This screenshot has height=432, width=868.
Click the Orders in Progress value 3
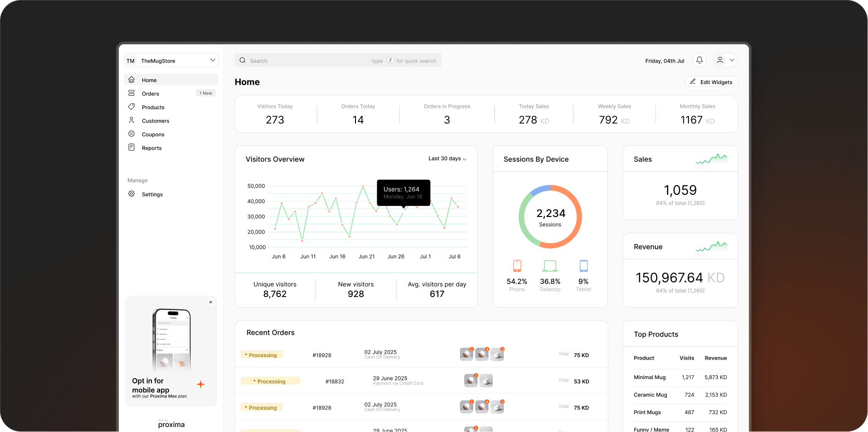(x=447, y=120)
